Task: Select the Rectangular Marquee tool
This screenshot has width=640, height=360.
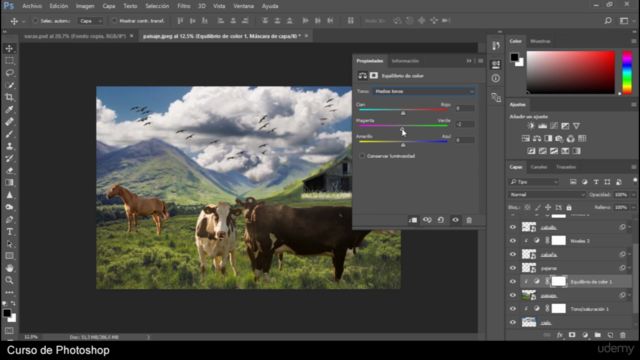Action: 9,61
